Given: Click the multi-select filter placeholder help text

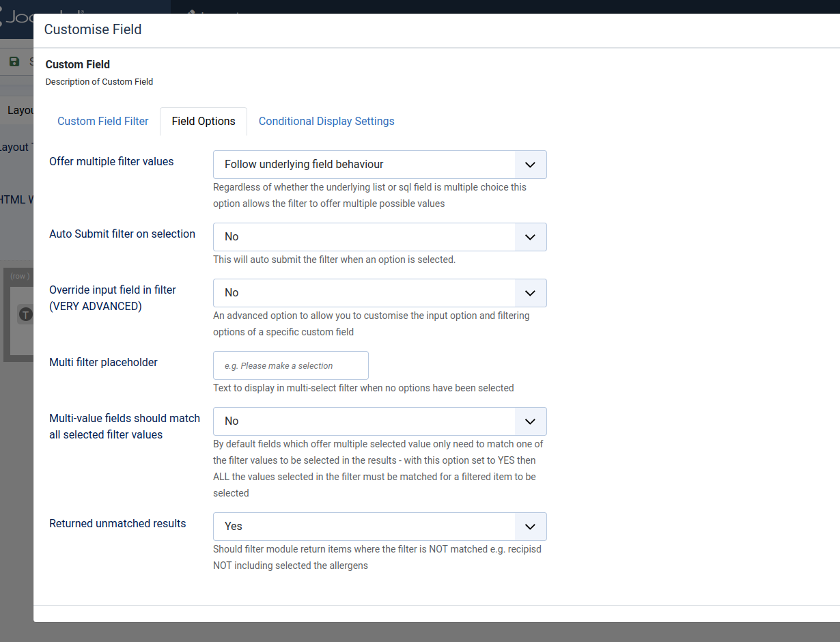Looking at the screenshot, I should point(363,388).
